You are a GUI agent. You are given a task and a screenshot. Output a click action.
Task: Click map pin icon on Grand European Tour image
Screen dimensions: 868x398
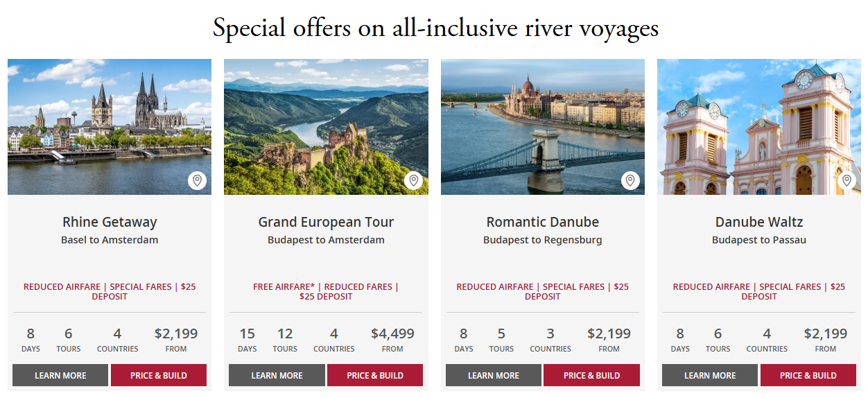tap(414, 181)
